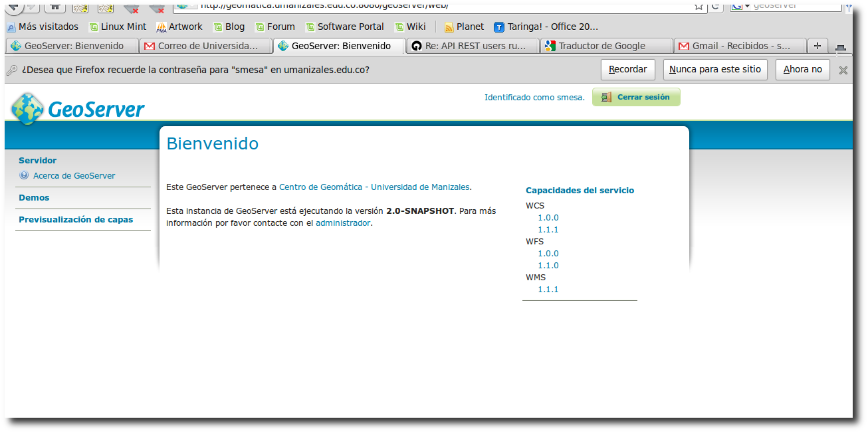The width and height of the screenshot is (868, 433).
Task: Open the Planet RSS feed bookmark
Action: [x=464, y=27]
